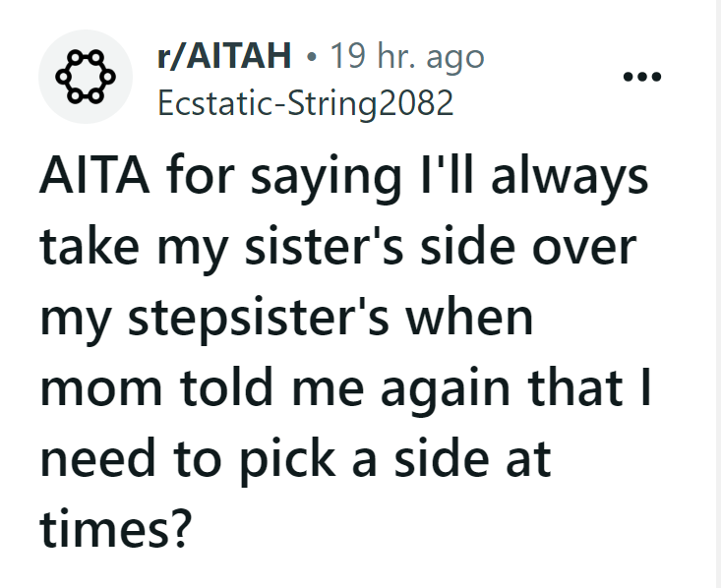
Task: Click the "19 hr. ago" timestamp
Action: (x=406, y=57)
